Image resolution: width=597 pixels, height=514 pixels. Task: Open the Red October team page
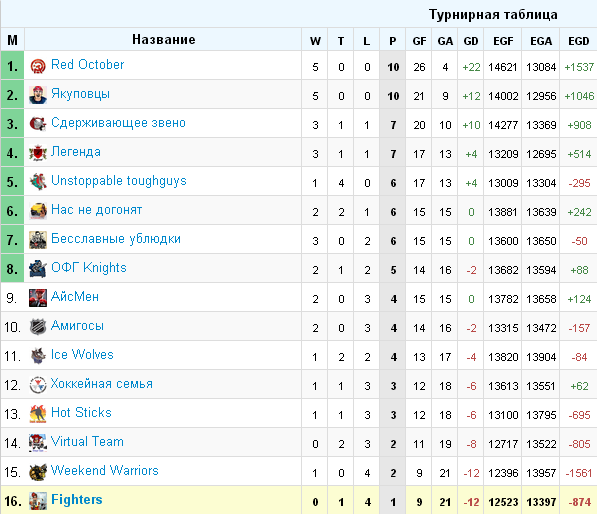tap(88, 65)
